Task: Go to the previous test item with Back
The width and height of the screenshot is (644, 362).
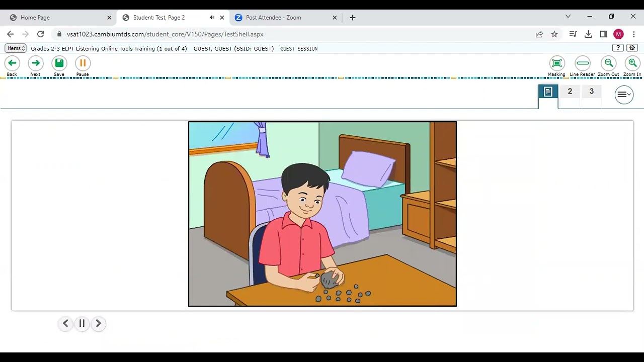Action: 12,63
